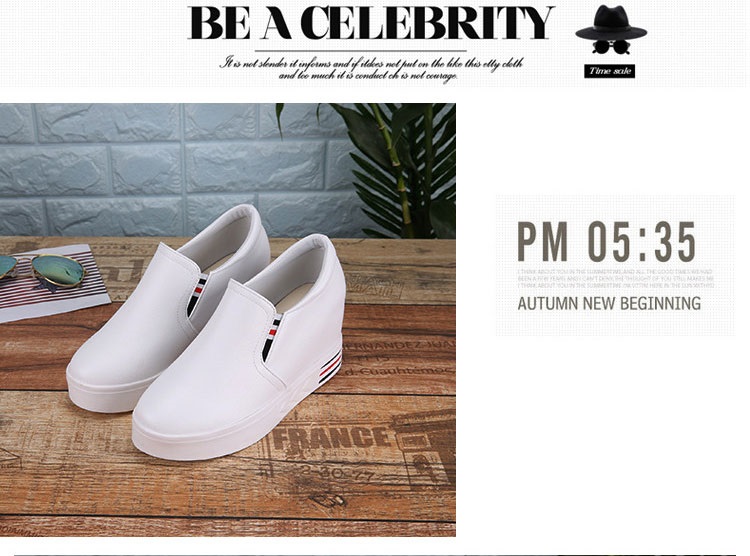Click the black 'Time sale' badge
The height and width of the screenshot is (556, 750).
tap(609, 71)
